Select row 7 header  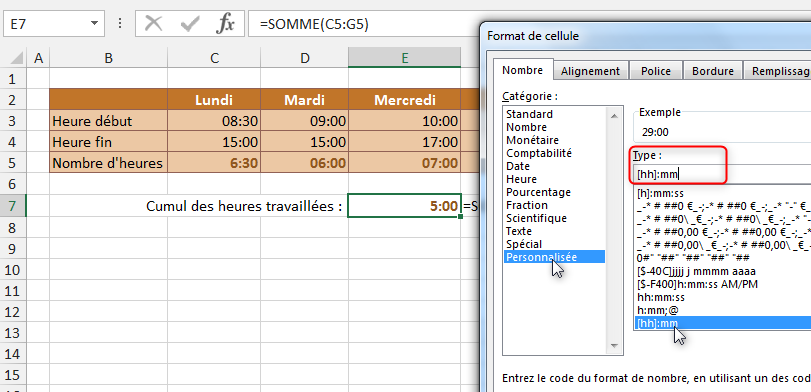(x=13, y=206)
